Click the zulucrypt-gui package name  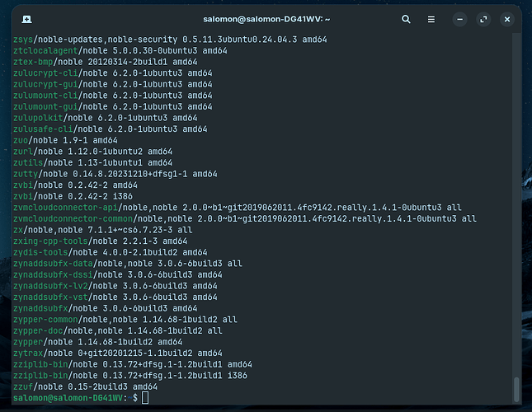(x=41, y=84)
